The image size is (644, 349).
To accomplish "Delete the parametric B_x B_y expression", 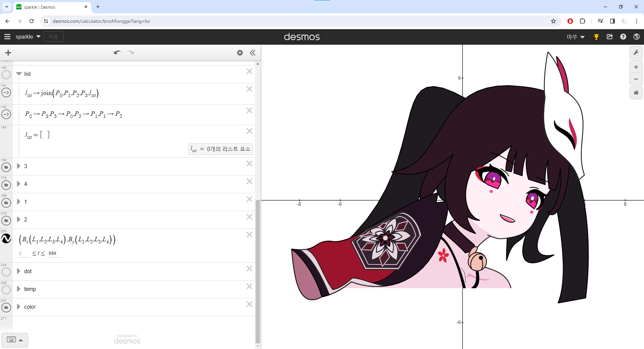I will [x=249, y=235].
